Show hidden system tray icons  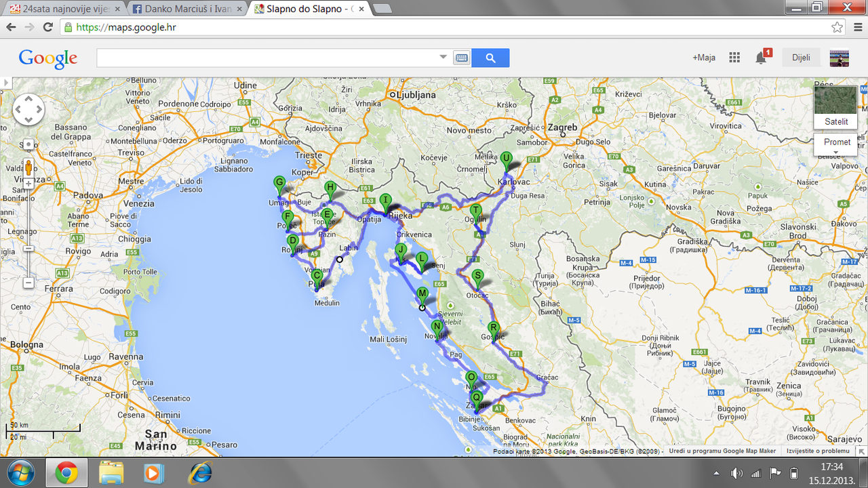point(717,472)
